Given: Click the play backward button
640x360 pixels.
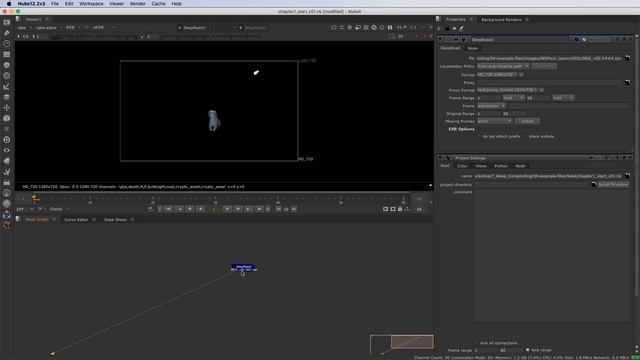Looking at the screenshot, I should tap(200, 209).
